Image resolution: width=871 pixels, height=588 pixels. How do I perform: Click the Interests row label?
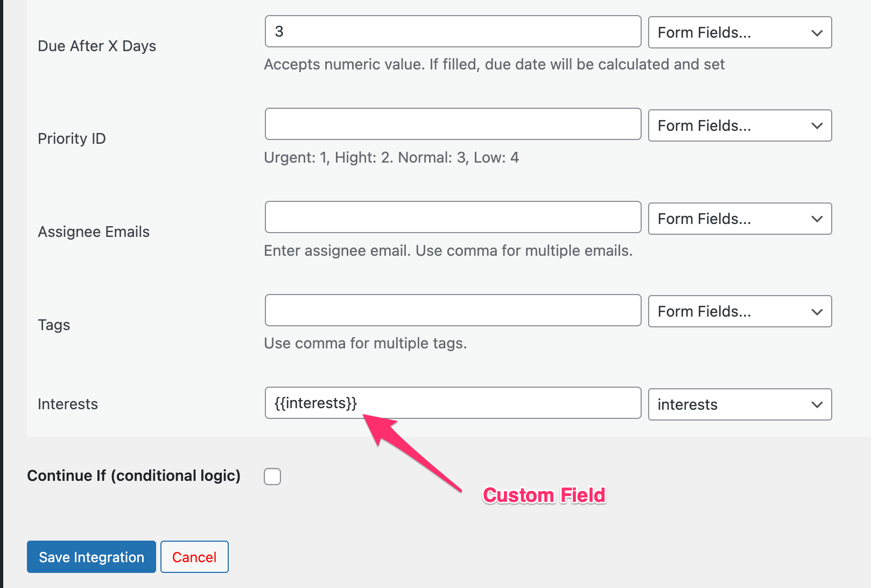[x=67, y=404]
